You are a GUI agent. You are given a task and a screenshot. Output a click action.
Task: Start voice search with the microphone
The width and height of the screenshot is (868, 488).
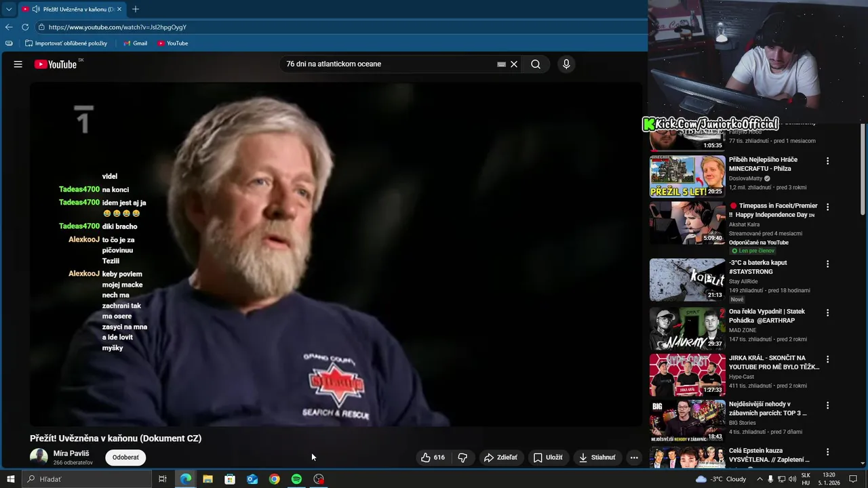[x=566, y=64]
